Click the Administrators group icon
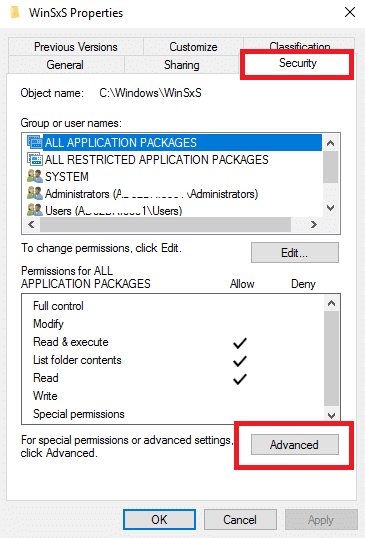 [x=35, y=194]
